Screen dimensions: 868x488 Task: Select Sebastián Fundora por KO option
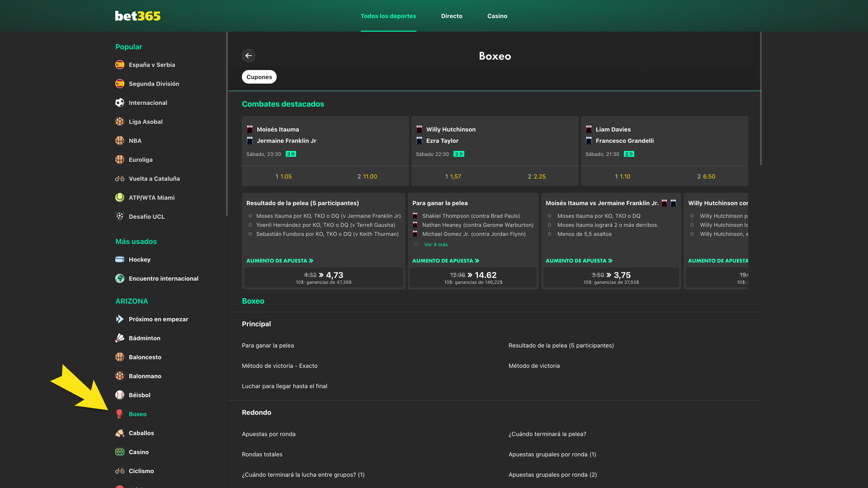pos(327,234)
